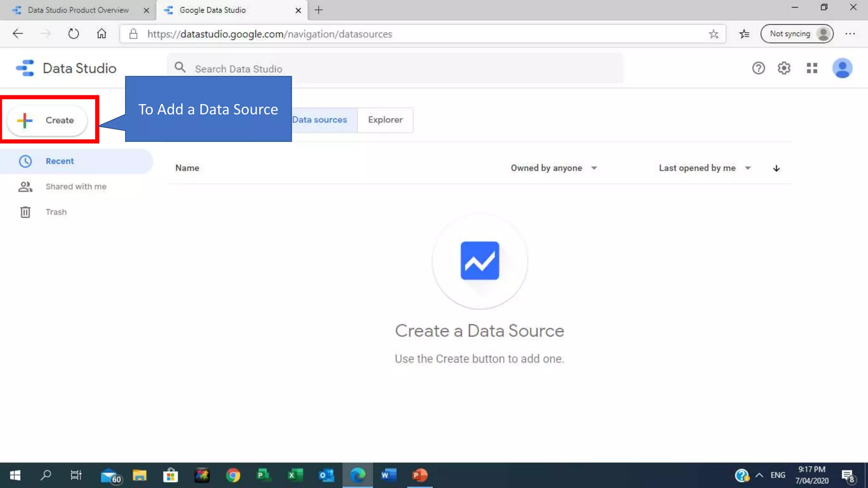The image size is (868, 488).
Task: Open the Windows Start menu
Action: click(x=15, y=475)
